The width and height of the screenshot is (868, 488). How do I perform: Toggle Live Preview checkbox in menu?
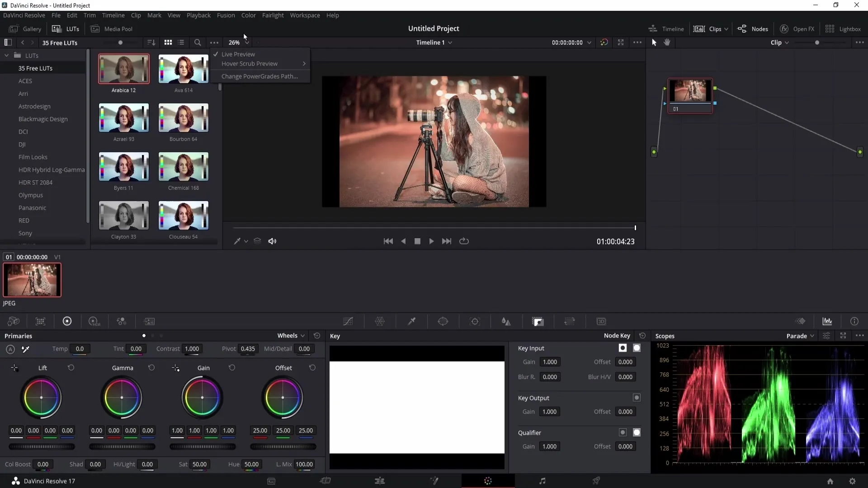click(238, 54)
